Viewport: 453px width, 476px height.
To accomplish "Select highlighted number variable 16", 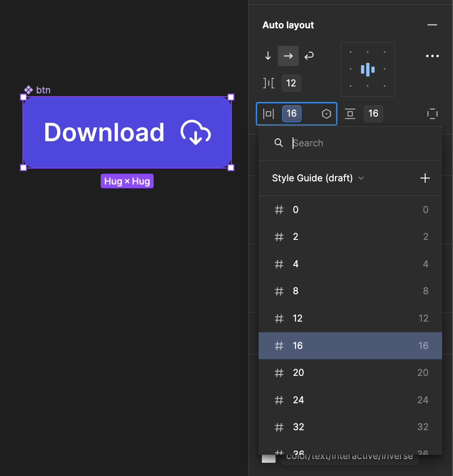I will coord(350,346).
